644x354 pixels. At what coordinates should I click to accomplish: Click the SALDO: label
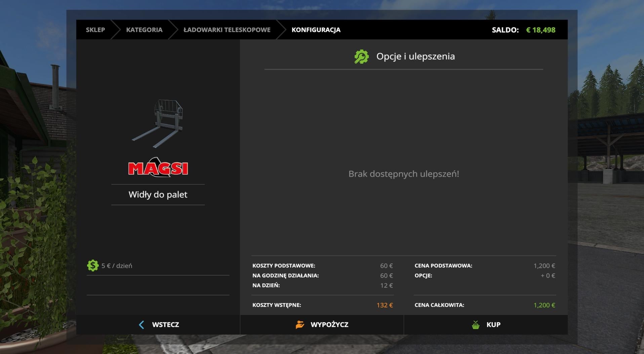505,30
